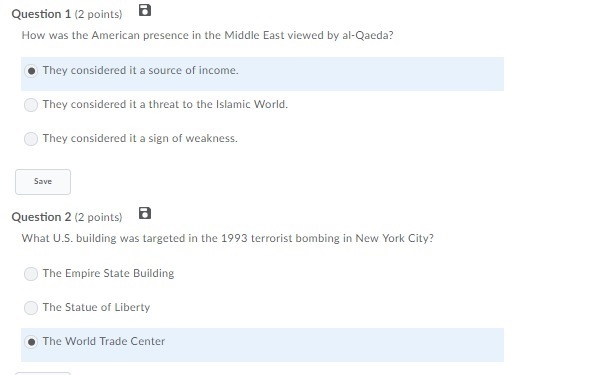This screenshot has width=592, height=375.
Task: Pick the radio circle for 'sign of weakness'
Action: pyautogui.click(x=31, y=139)
